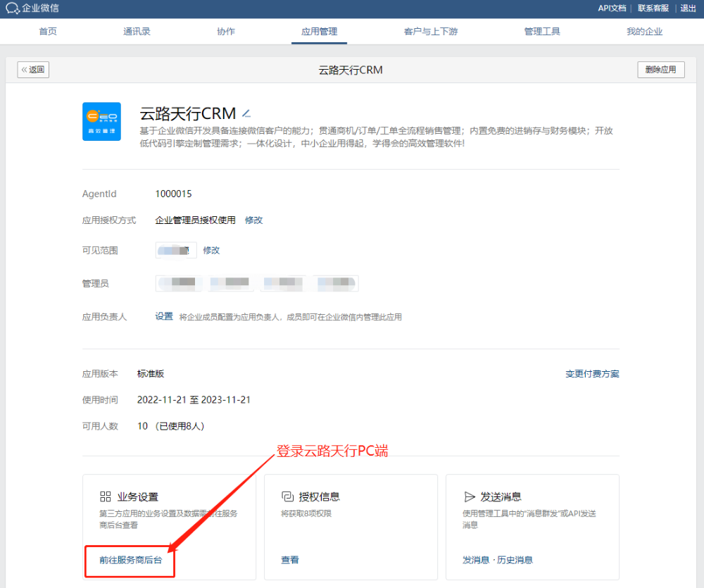This screenshot has height=588, width=704.
Task: Click 退出 to log out
Action: point(688,8)
